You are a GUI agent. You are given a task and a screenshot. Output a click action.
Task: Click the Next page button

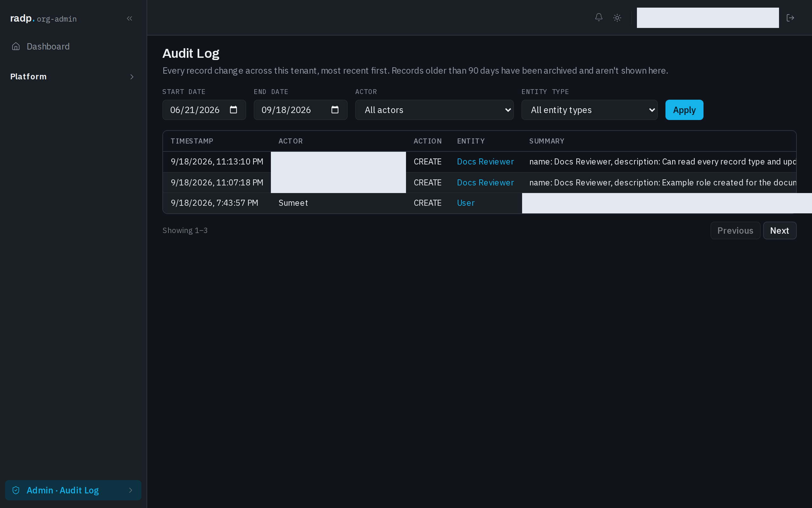click(x=779, y=231)
